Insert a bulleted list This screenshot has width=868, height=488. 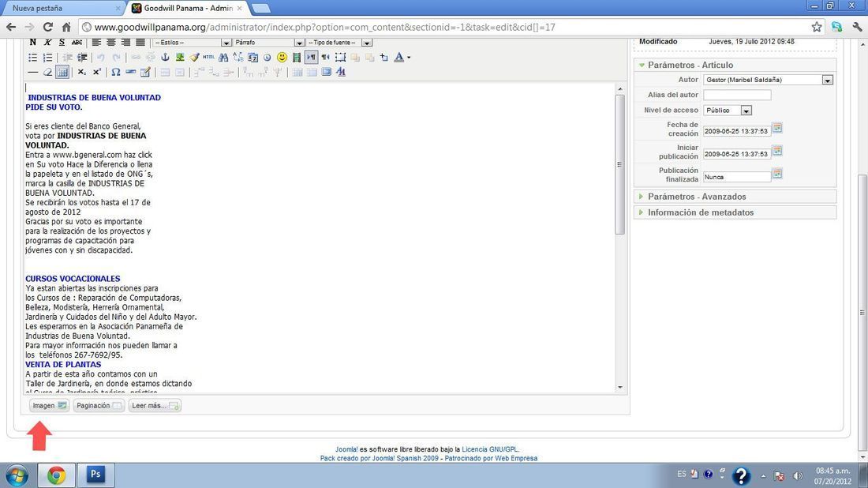click(32, 57)
